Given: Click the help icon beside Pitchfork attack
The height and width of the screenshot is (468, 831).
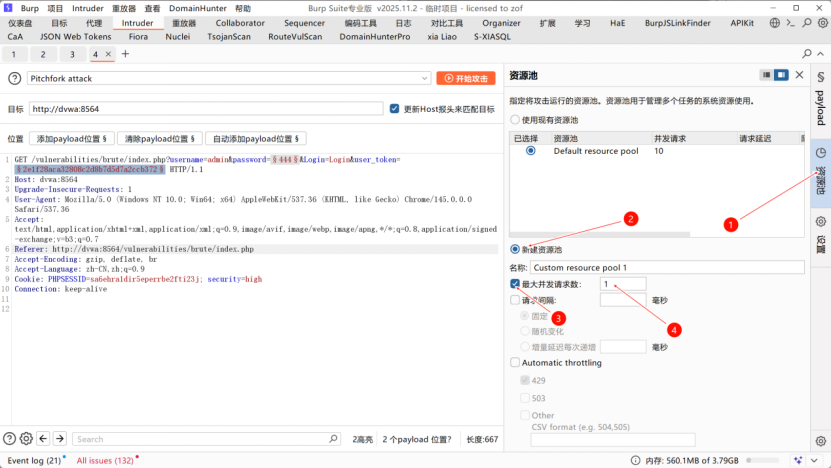Looking at the screenshot, I should point(15,78).
